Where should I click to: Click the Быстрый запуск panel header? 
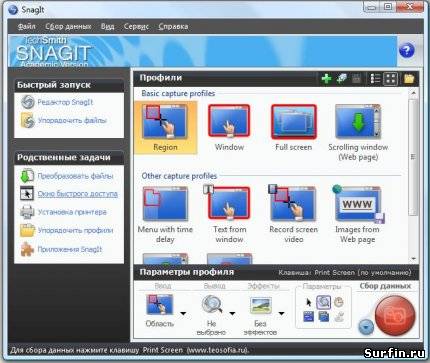point(69,85)
